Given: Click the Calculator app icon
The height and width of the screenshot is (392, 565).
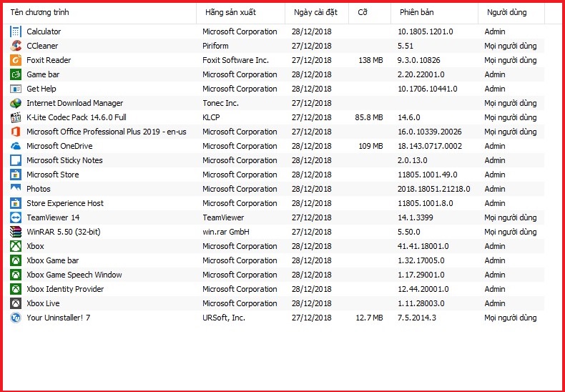Looking at the screenshot, I should [x=16, y=31].
